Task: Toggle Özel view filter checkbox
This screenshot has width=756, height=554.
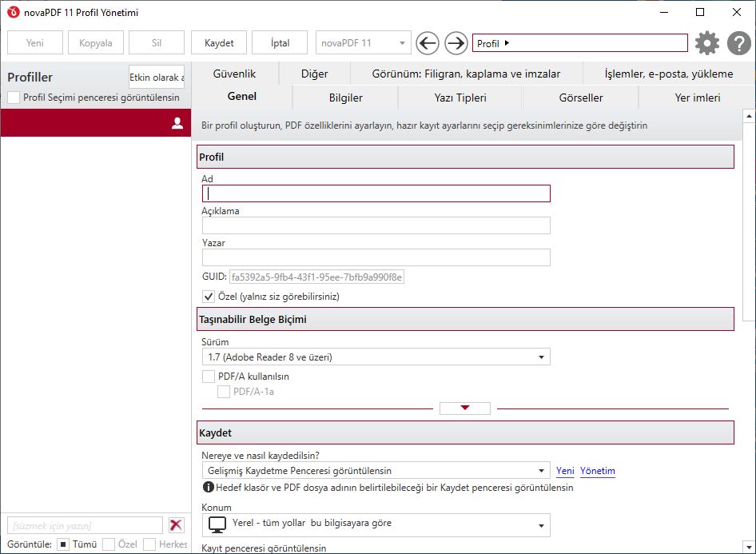Action: (109, 544)
